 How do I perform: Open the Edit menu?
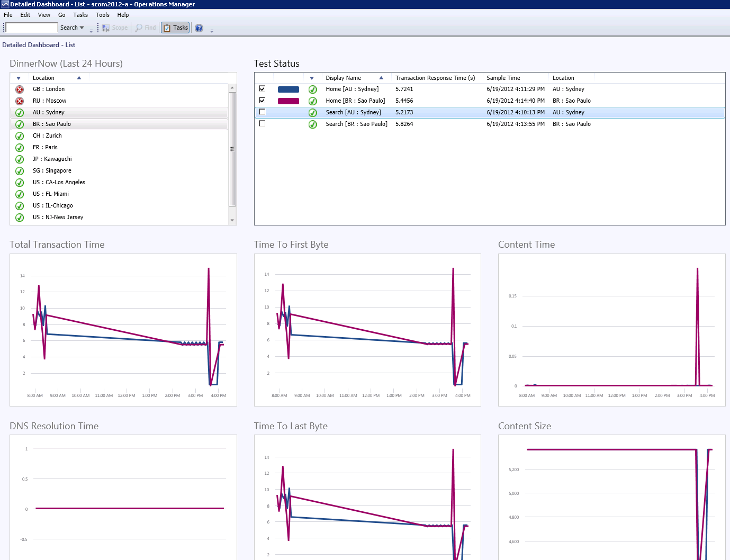coord(25,15)
